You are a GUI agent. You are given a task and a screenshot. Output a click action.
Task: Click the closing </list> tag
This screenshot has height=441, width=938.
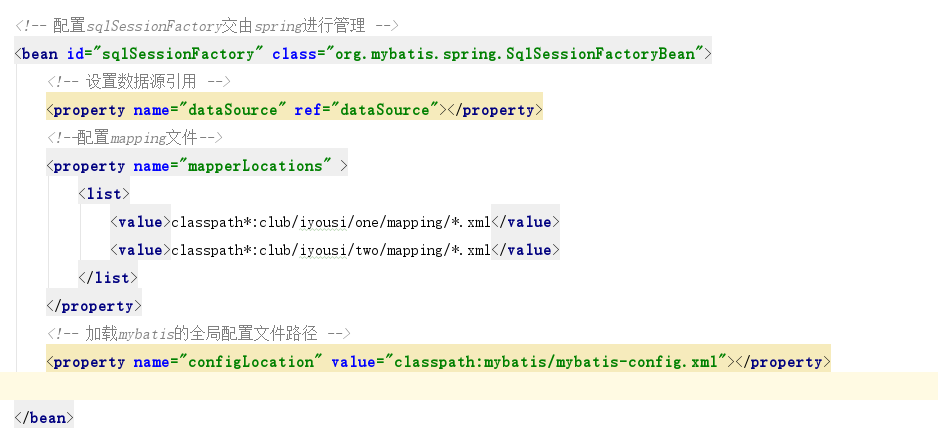point(108,278)
